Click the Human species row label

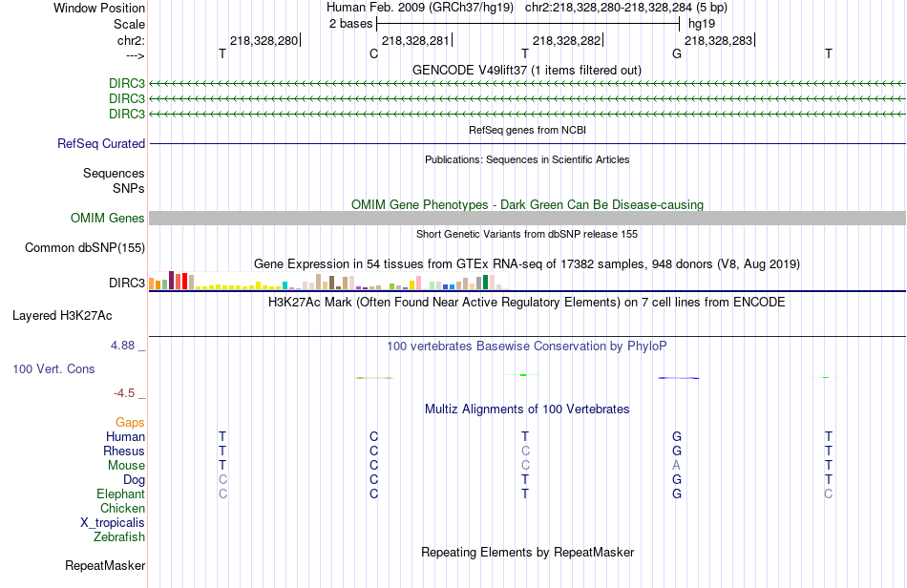[125, 437]
